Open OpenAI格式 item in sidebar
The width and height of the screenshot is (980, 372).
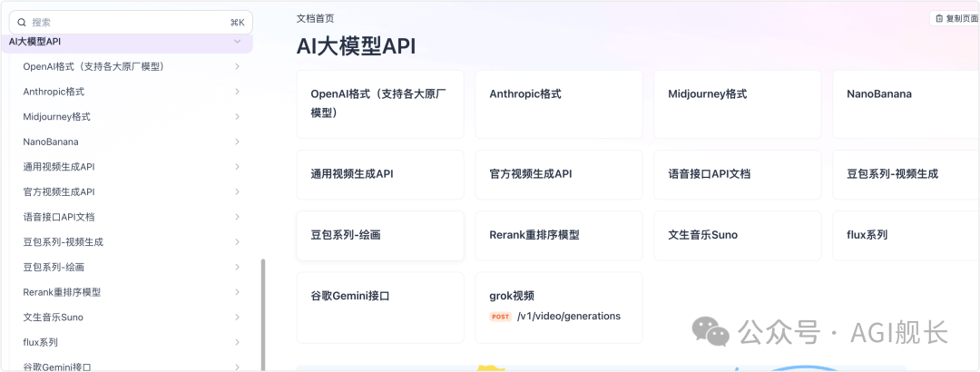pos(93,66)
